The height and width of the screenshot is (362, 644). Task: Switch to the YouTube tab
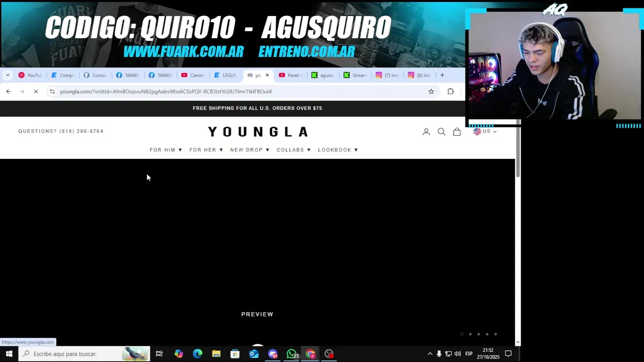30,75
